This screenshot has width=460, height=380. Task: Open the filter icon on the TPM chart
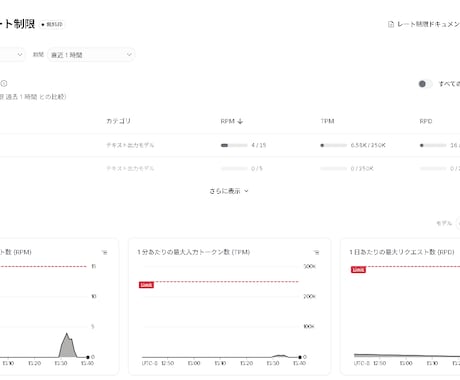click(317, 252)
